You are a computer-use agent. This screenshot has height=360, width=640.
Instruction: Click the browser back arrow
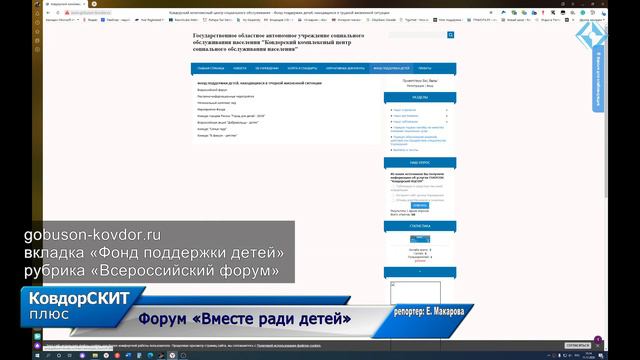[48, 13]
